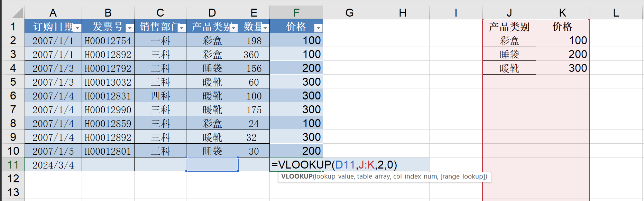Select row 13 header

coord(13,192)
